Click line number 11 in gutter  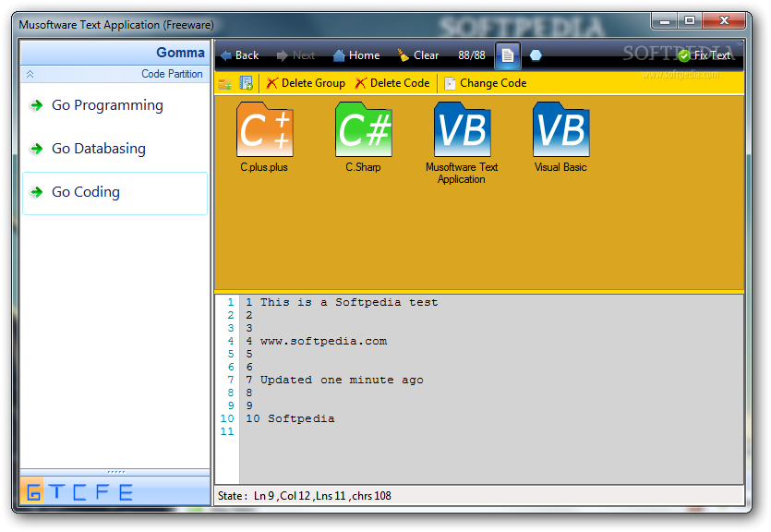pyautogui.click(x=227, y=431)
